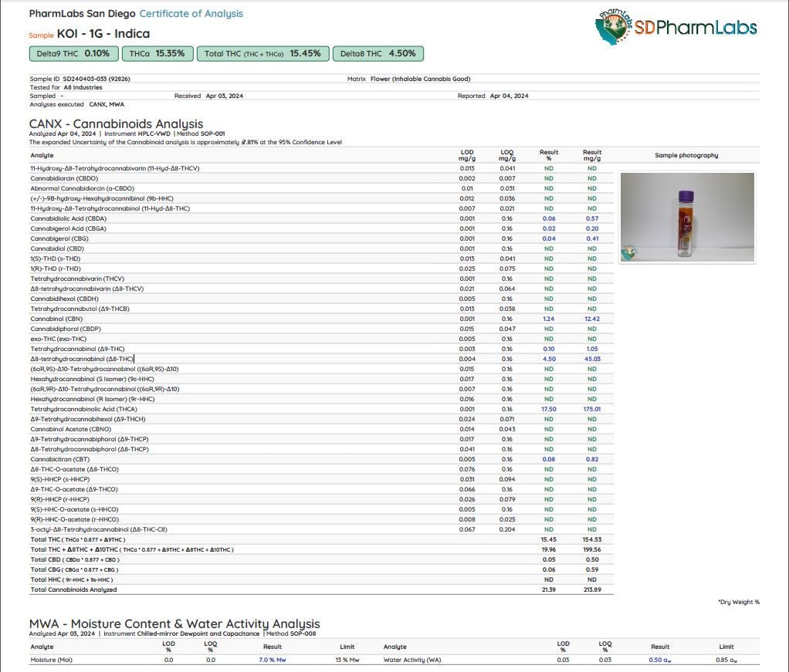Click 'MWA - Moisture Content & Water Activity Analysis' heading
Image resolution: width=789 pixels, height=672 pixels.
pos(174,624)
